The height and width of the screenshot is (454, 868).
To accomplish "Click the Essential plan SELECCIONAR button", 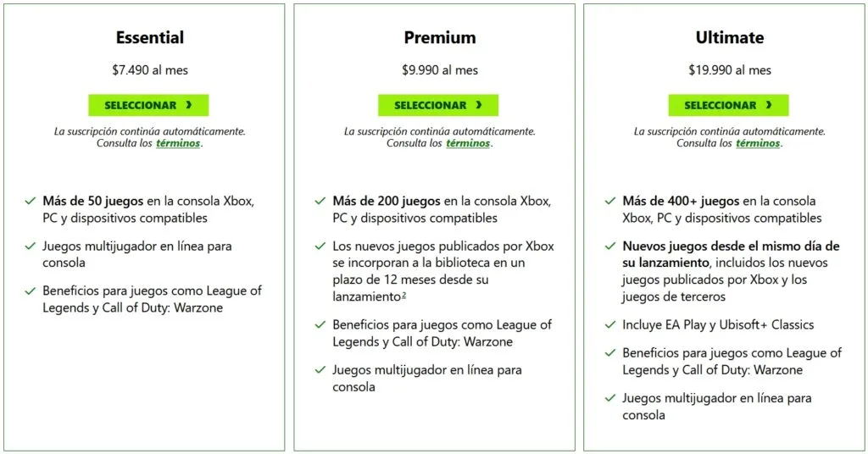I will click(x=148, y=105).
